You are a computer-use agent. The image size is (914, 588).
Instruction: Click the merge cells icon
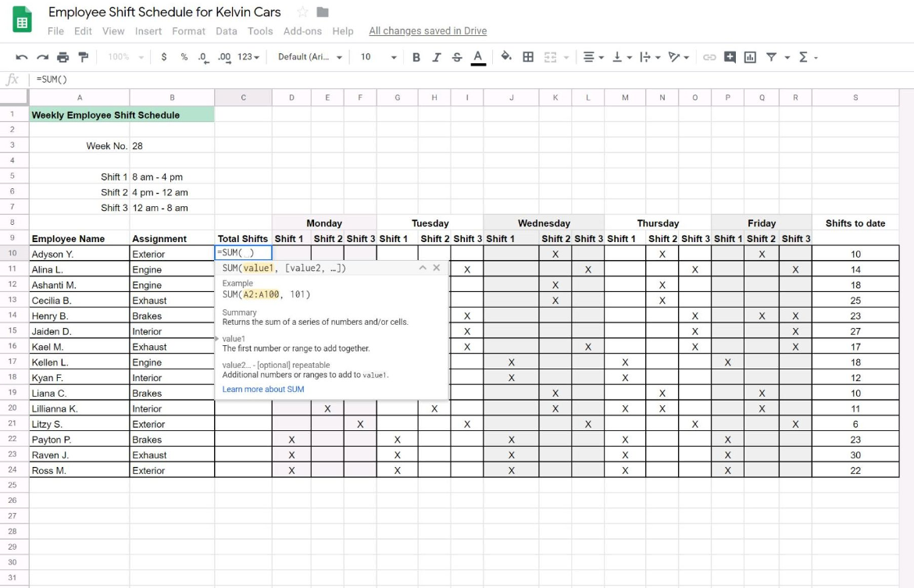[550, 57]
